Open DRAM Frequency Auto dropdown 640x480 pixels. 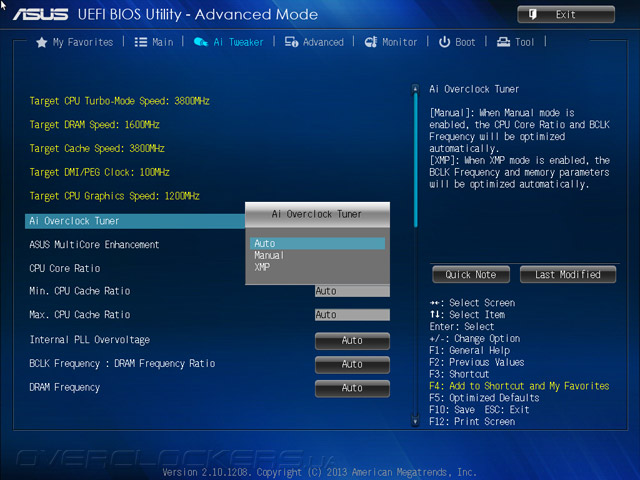click(x=352, y=388)
